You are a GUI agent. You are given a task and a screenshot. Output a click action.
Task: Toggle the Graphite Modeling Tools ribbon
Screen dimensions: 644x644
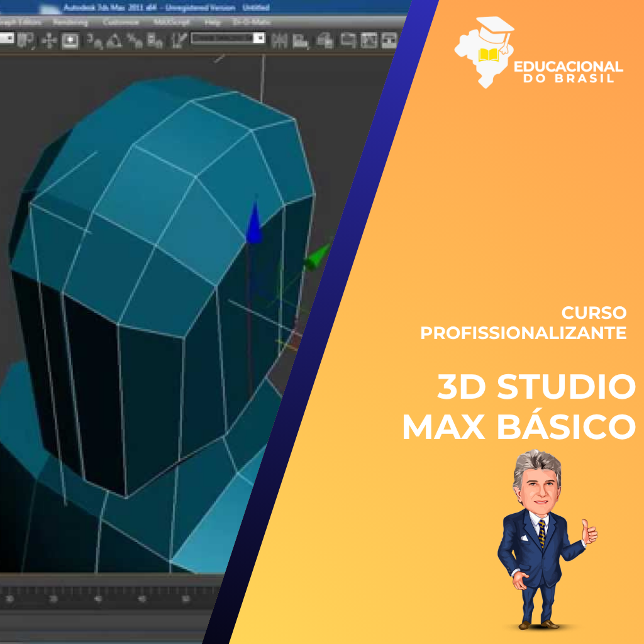[348, 40]
